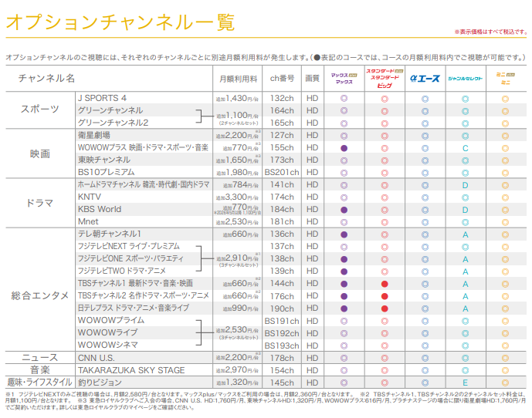Click the 画質 column header
532x418 pixels.
[312, 79]
